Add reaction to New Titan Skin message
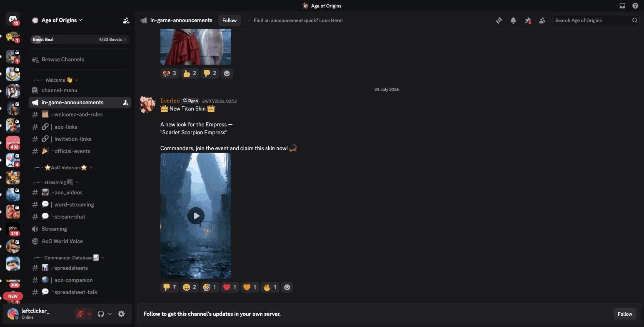Image resolution: width=644 pixels, height=327 pixels. coord(287,287)
